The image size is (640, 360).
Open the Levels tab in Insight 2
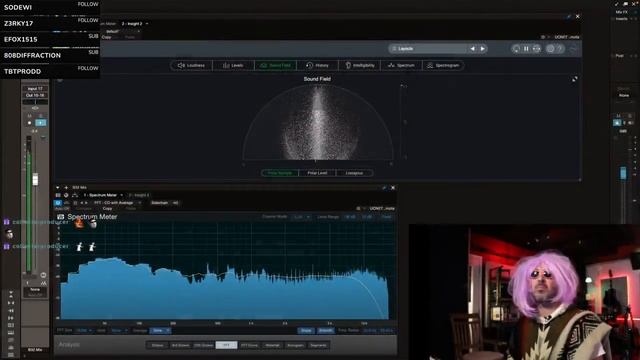[x=233, y=65]
